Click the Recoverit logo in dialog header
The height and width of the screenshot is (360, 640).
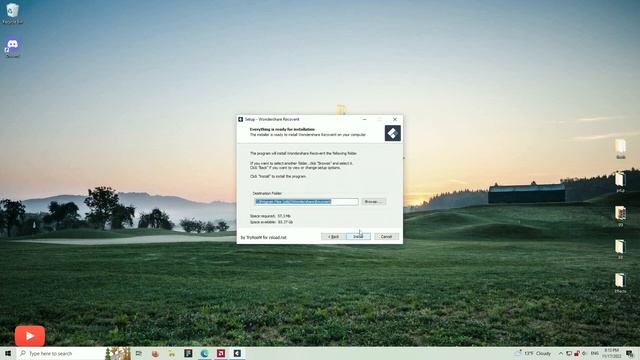pos(393,133)
